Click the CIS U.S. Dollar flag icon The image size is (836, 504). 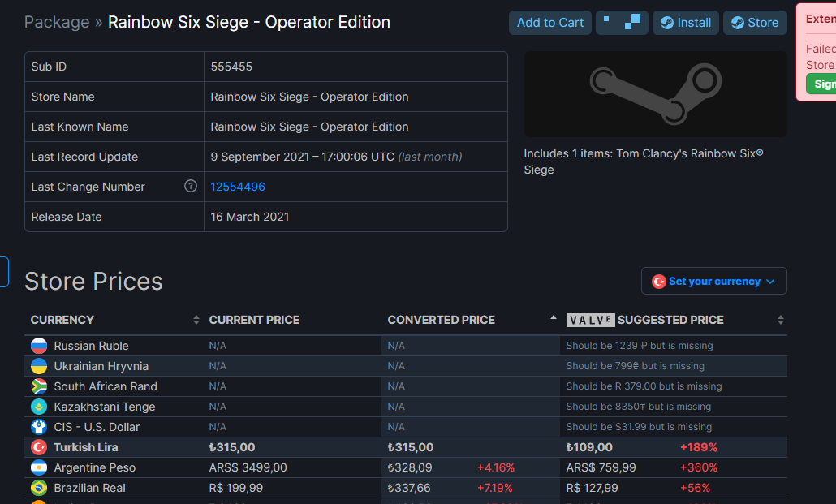tap(39, 427)
